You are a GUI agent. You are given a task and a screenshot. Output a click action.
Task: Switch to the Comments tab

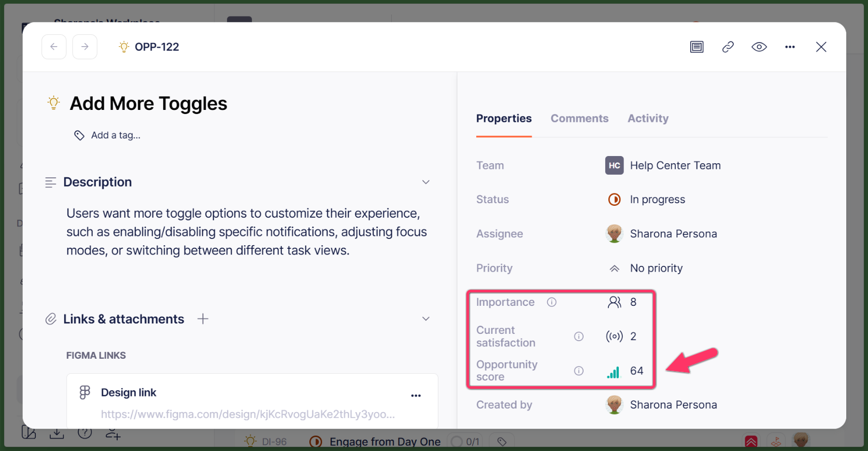click(x=579, y=119)
